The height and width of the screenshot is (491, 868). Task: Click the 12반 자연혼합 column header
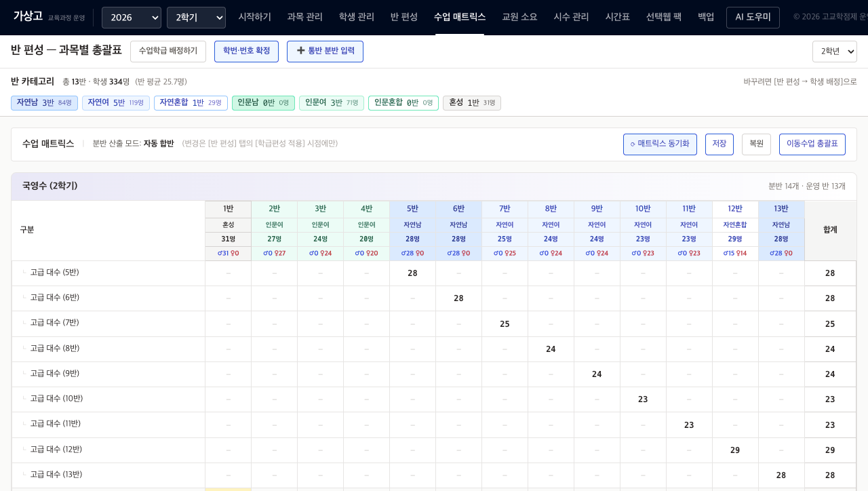[735, 231]
